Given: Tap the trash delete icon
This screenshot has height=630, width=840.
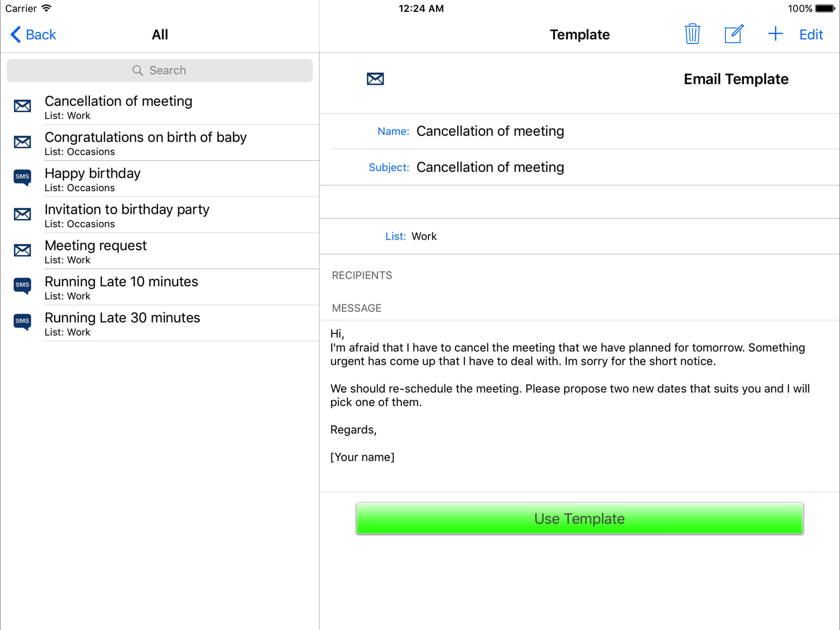Looking at the screenshot, I should pos(692,34).
